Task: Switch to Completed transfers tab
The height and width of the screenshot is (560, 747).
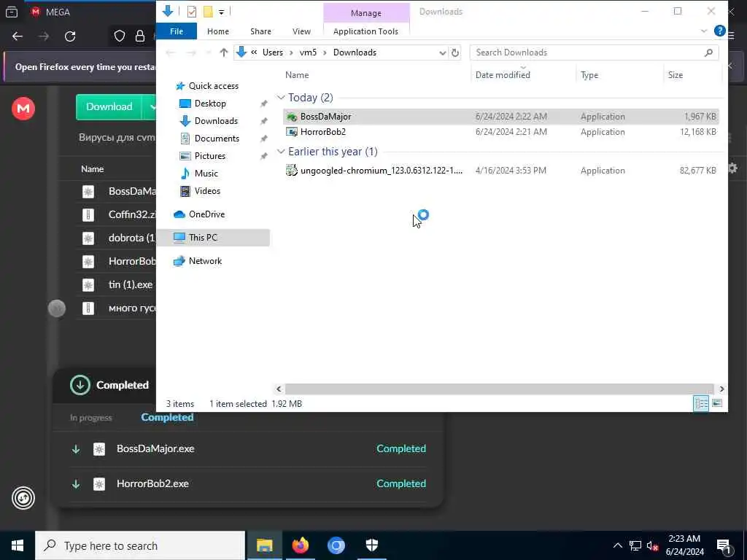Action: click(167, 417)
